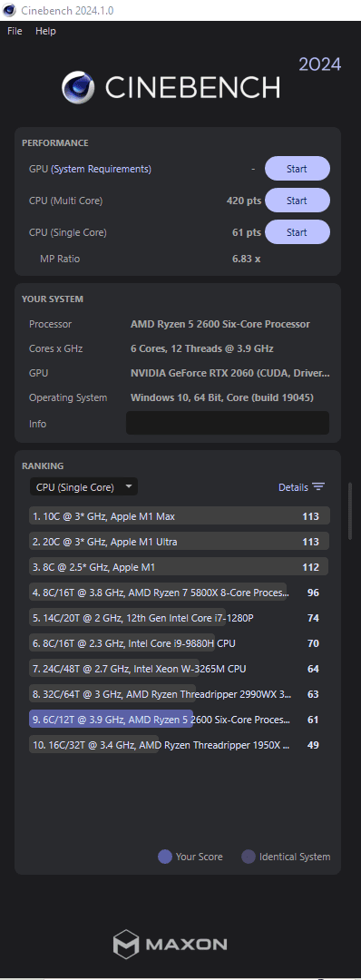Viewport: 361px width, 980px height.
Task: Click the Cinebench title bar app icon
Action: (10, 10)
